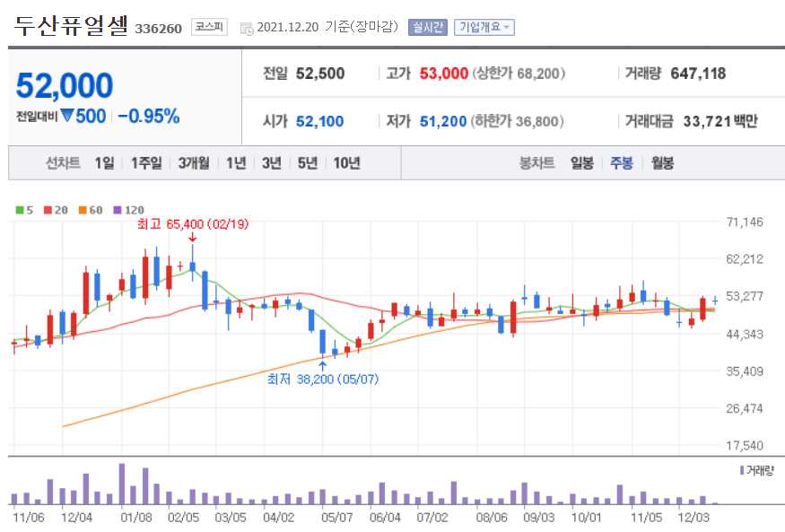The width and height of the screenshot is (785, 532).
Task: Switch to 월봉 monthly candle chart
Action: coord(662,163)
